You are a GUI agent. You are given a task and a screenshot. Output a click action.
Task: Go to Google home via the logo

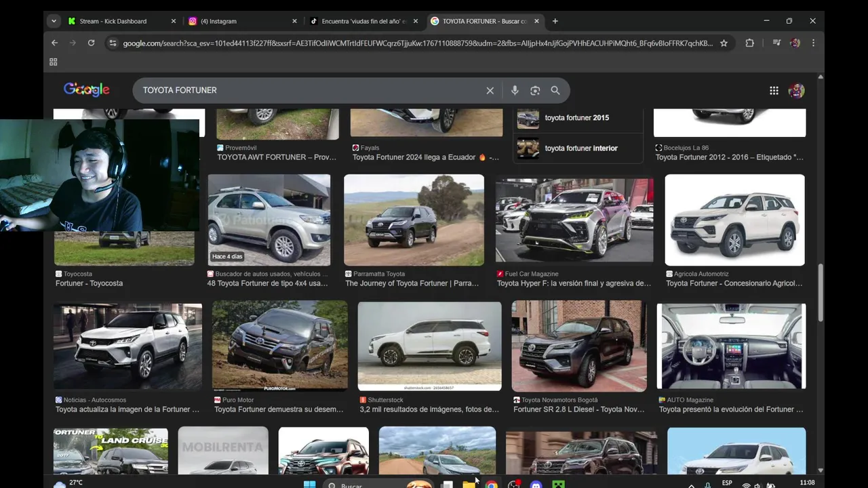(87, 89)
